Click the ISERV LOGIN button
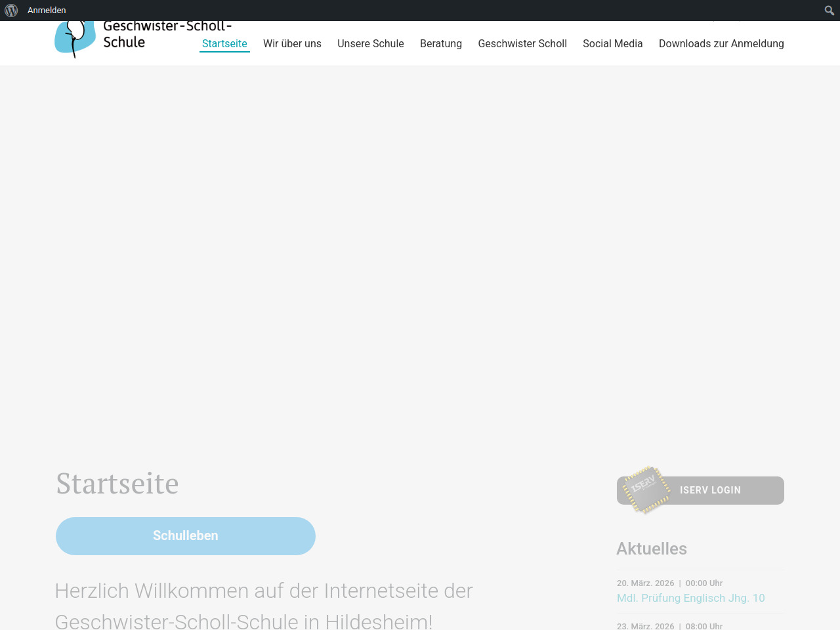The image size is (840, 630). point(710,490)
